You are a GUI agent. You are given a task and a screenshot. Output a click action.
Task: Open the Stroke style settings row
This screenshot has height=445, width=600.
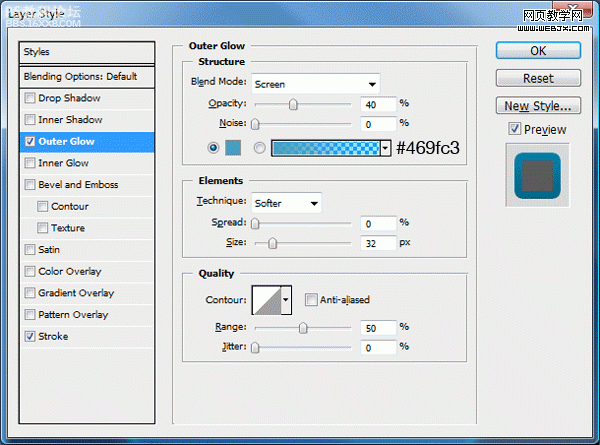click(87, 336)
